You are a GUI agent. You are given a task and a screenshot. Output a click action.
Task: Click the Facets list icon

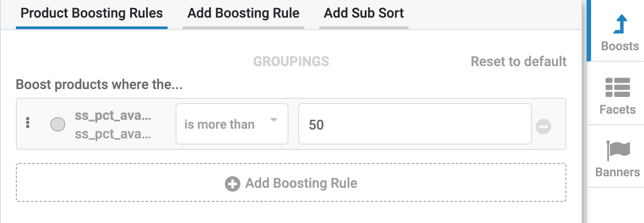pyautogui.click(x=618, y=87)
